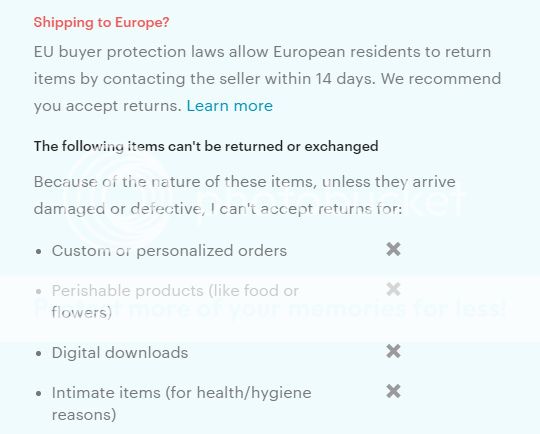
Task: Select the Intimate items list item text
Action: [x=181, y=403]
